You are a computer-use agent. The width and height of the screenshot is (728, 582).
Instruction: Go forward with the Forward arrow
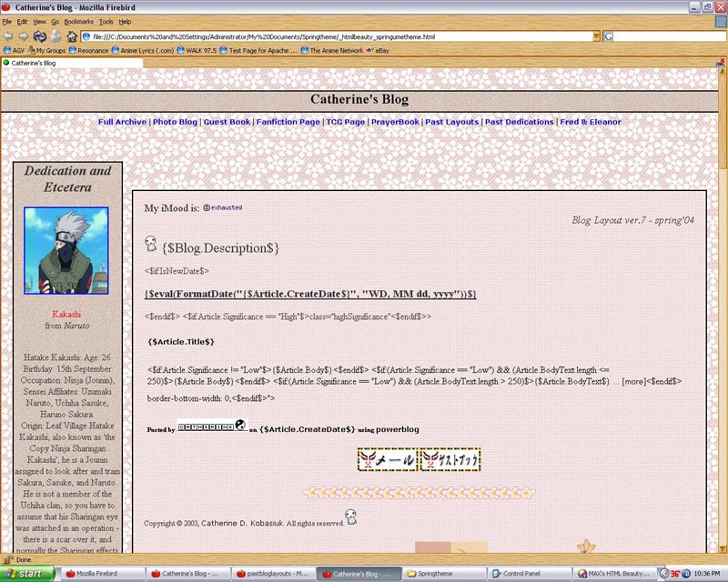pos(24,36)
